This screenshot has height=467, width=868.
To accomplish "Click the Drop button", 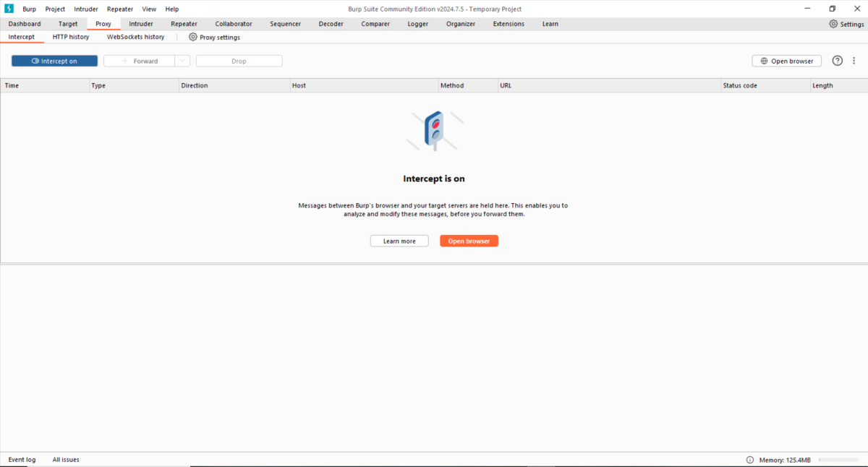I will coord(239,61).
